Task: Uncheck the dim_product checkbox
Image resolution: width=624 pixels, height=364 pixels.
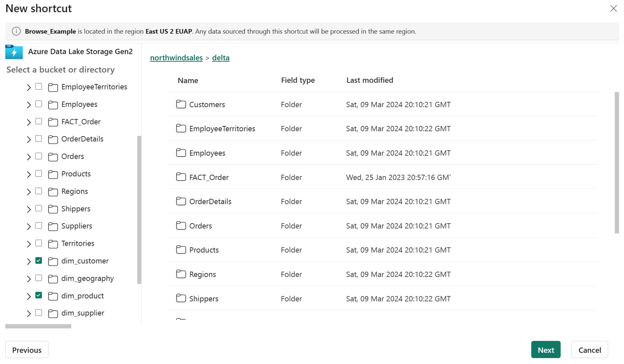Action: (x=38, y=295)
